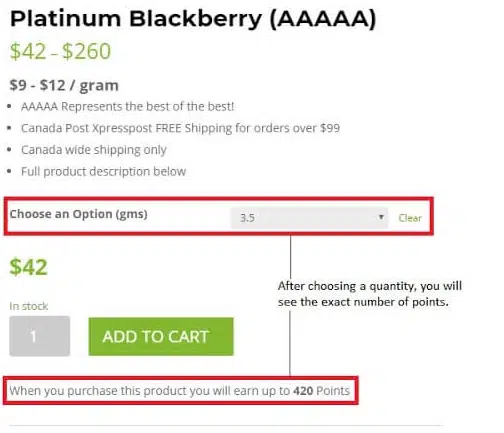Screen dimensions: 504x433
Task: Clear the selected gram option
Action: (x=410, y=218)
